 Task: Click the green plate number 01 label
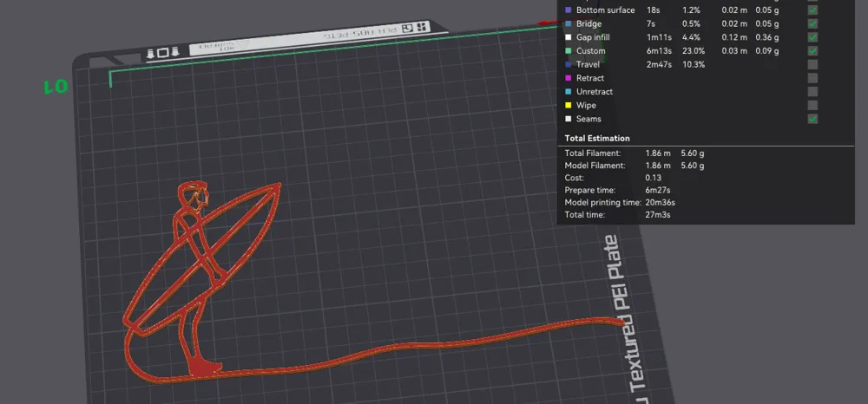coord(56,86)
